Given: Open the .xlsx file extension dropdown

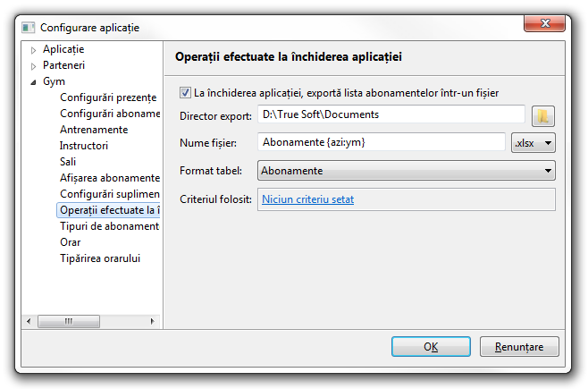Looking at the screenshot, I should click(533, 142).
